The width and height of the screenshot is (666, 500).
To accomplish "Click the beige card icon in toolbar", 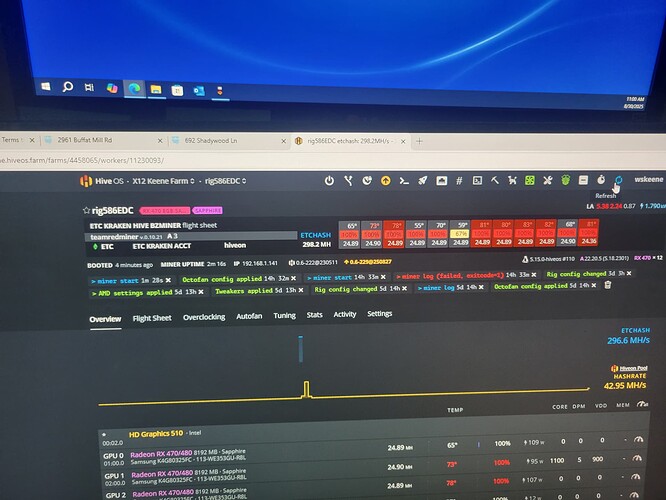I will tap(583, 180).
